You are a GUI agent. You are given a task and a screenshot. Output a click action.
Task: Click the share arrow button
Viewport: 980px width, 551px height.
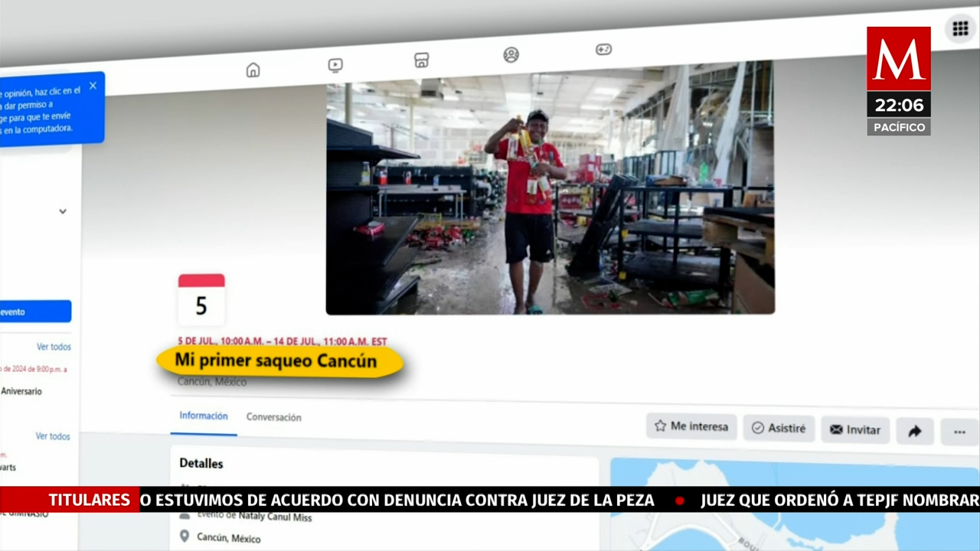click(x=915, y=432)
